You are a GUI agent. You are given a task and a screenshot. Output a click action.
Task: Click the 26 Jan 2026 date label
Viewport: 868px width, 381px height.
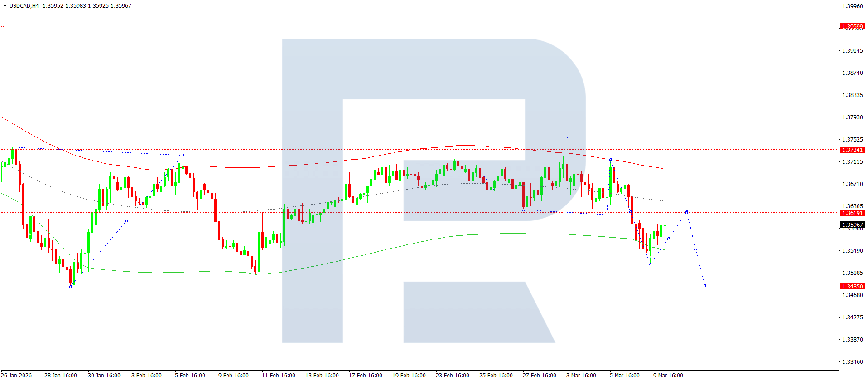coord(17,375)
